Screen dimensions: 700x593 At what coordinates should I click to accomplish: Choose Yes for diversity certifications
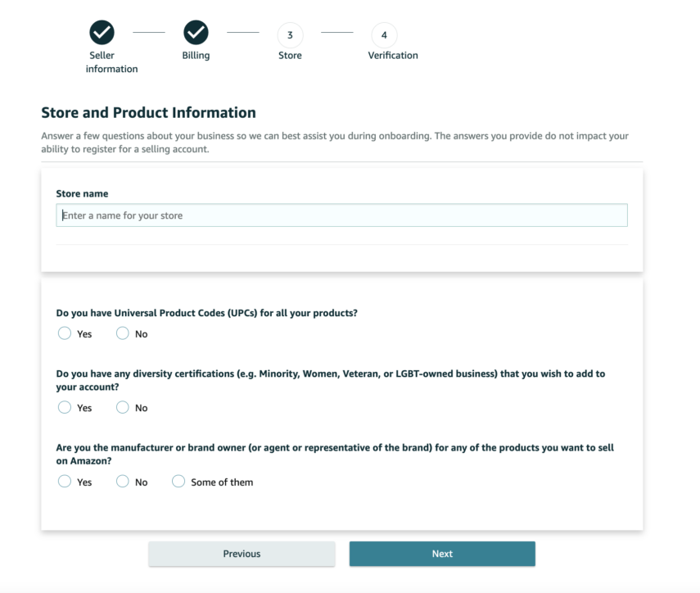pos(65,407)
